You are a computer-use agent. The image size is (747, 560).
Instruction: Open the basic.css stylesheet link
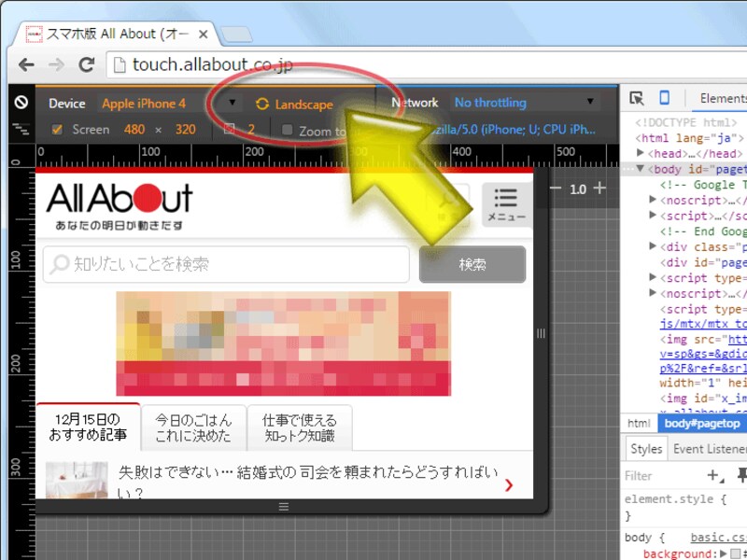pyautogui.click(x=717, y=538)
